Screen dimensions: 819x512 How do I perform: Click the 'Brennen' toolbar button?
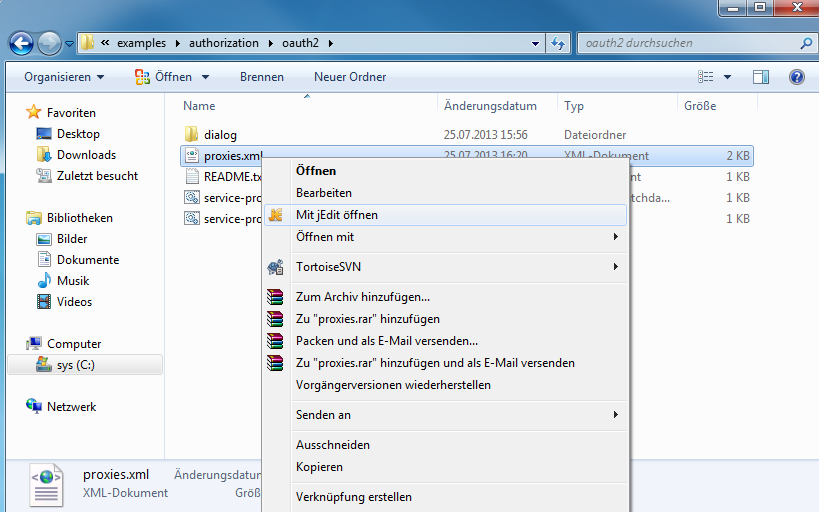[261, 77]
